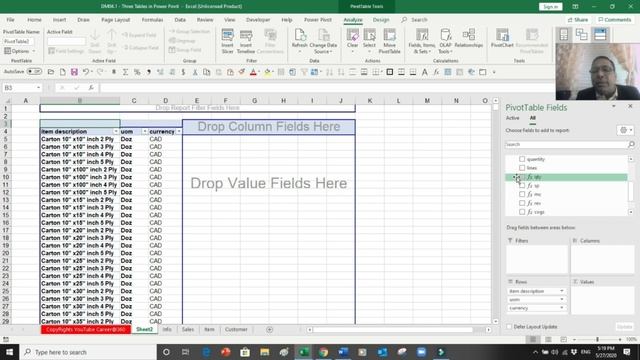Click the Sign in button
Image resolution: width=640 pixels, height=360 pixels.
550,7
